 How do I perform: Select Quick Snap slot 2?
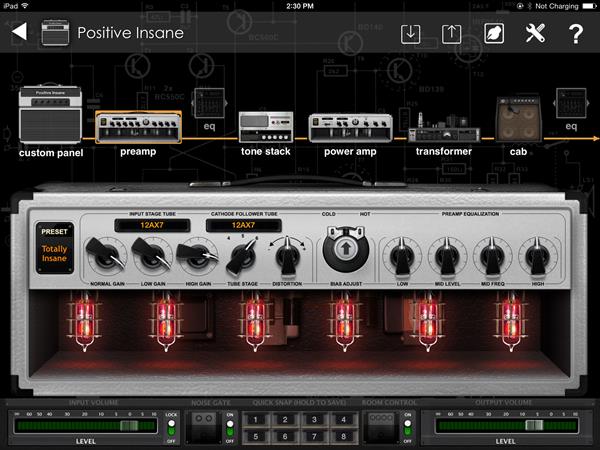point(285,420)
